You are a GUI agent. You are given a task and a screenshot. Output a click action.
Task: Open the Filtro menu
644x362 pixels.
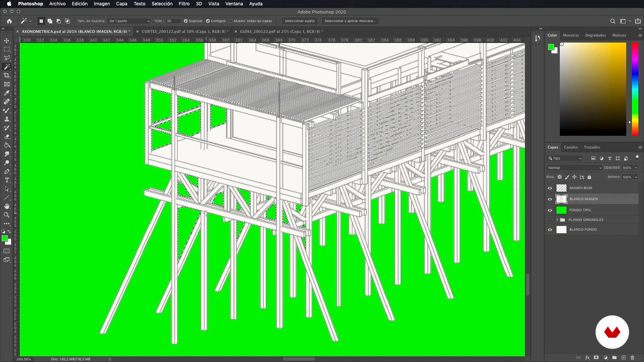tap(184, 4)
